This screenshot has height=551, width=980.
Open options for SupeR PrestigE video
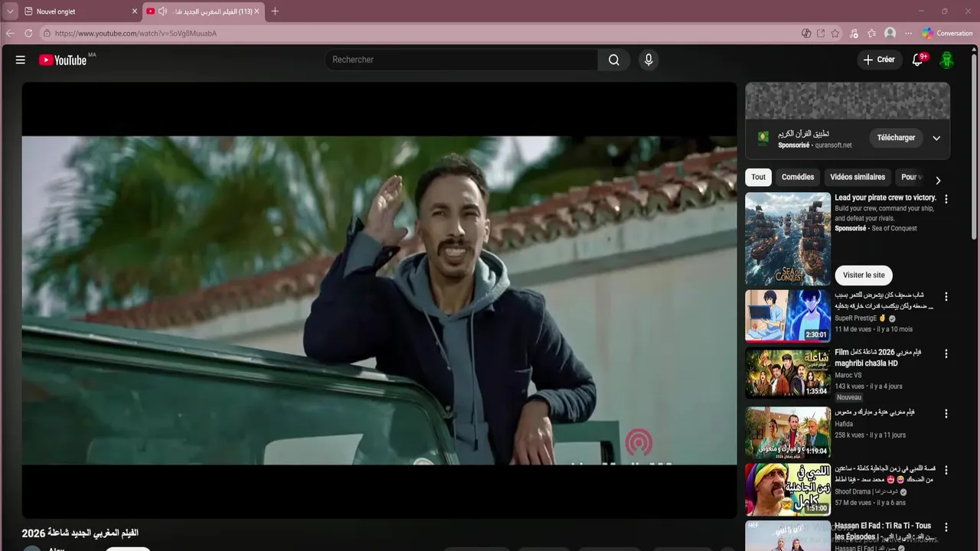tap(946, 297)
